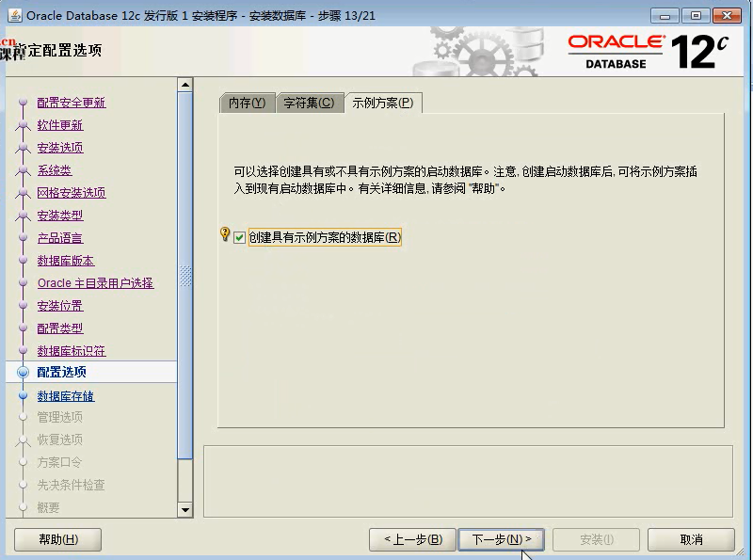Toggle 创建具有示例方案的数据库 checkbox
The image size is (753, 560).
[239, 237]
